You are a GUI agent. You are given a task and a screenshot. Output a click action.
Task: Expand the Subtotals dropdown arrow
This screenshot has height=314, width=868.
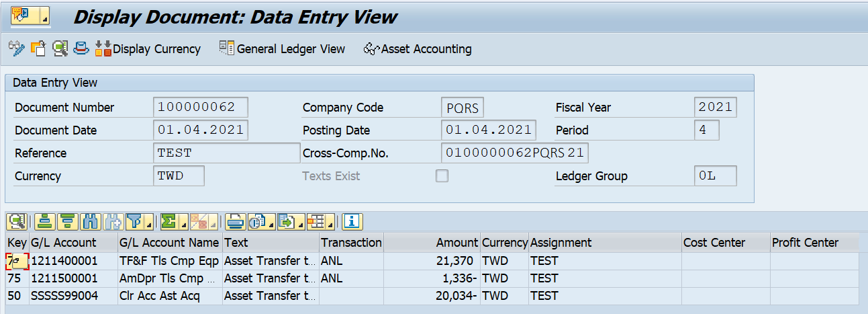[214, 222]
